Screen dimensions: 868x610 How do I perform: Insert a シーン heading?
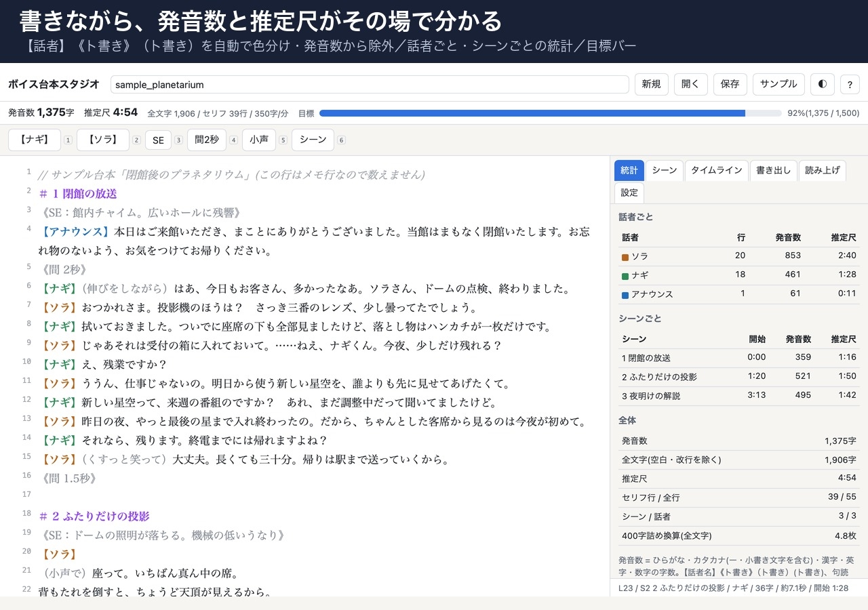coord(313,140)
